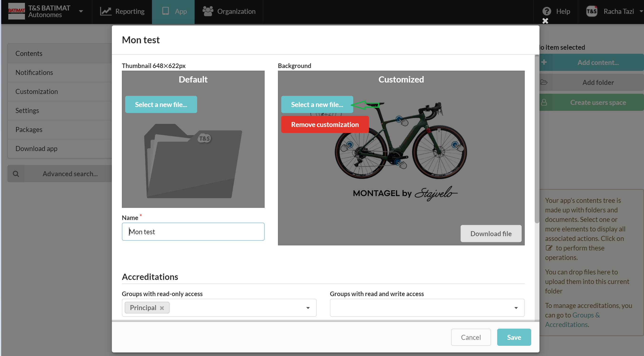
Task: Follow the Groups & Accreditations link
Action: click(572, 320)
